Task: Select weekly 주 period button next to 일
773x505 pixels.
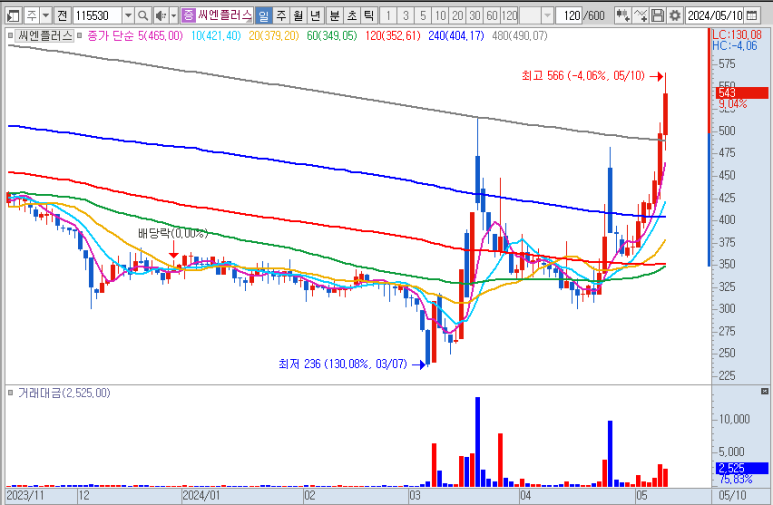Action: pos(281,16)
